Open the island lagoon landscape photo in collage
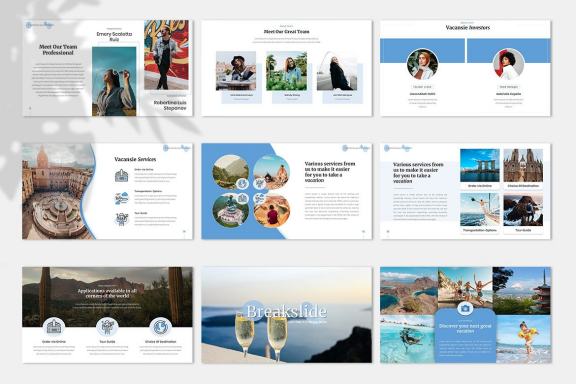The image size is (576, 384). coord(409,291)
